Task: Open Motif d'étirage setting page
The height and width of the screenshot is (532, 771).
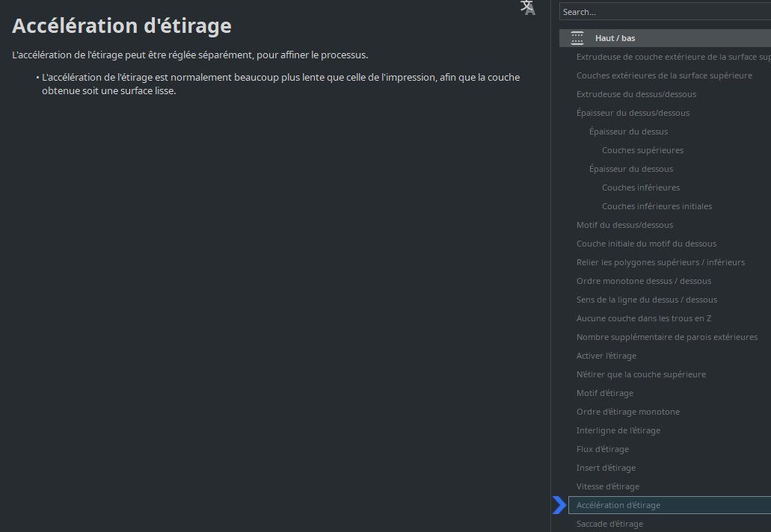Action: (604, 393)
